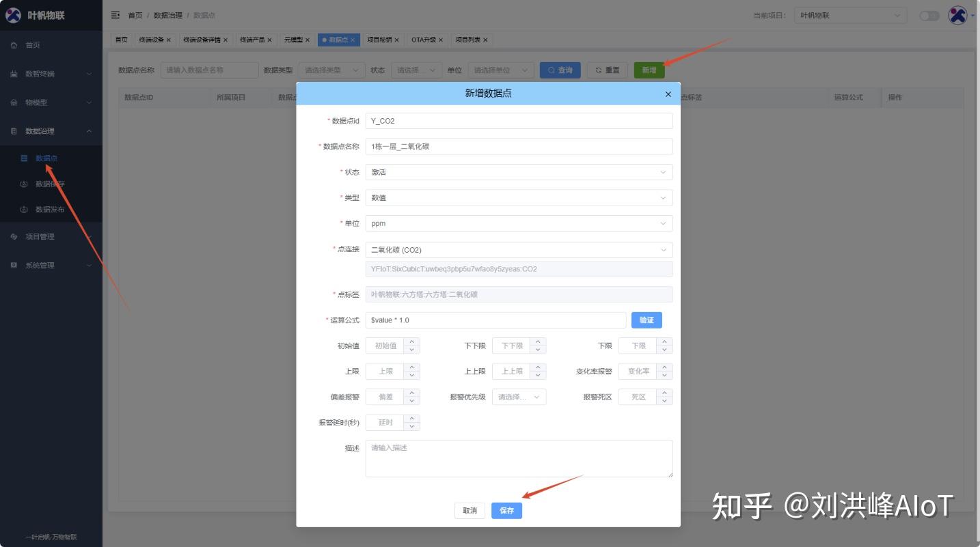980x547 pixels.
Task: Close the 终端设备详情 tab with its X
Action: click(x=226, y=40)
